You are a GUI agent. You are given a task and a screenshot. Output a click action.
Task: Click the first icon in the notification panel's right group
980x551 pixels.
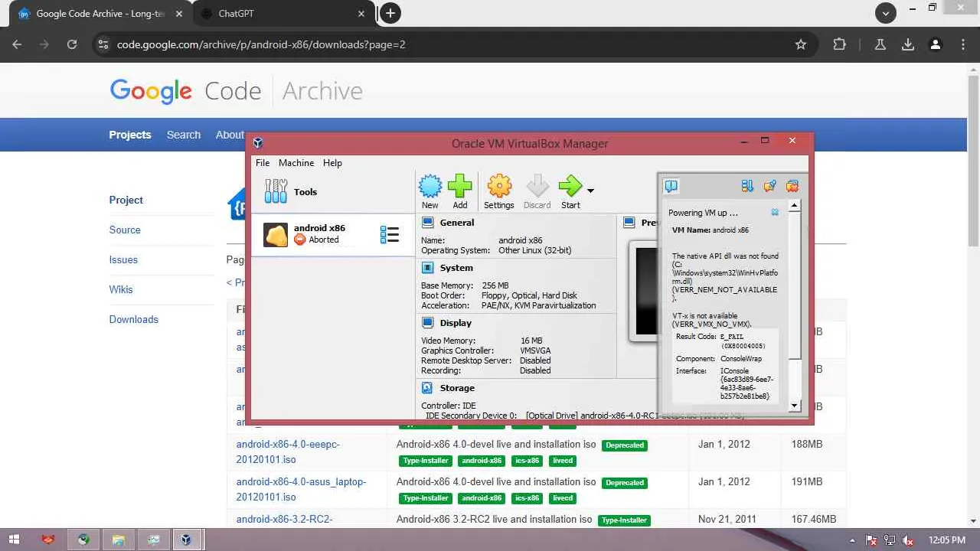coord(747,186)
